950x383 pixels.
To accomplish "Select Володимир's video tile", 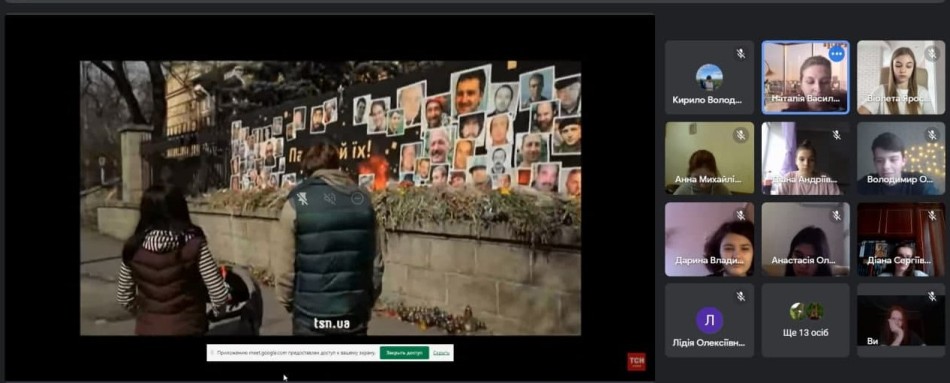I will click(901, 158).
